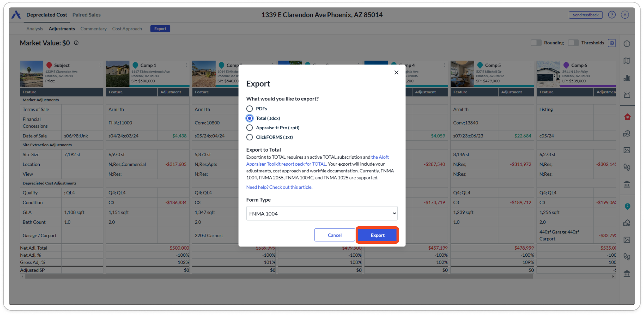Open the map view from the sidebar
644x315 pixels.
pos(627,61)
